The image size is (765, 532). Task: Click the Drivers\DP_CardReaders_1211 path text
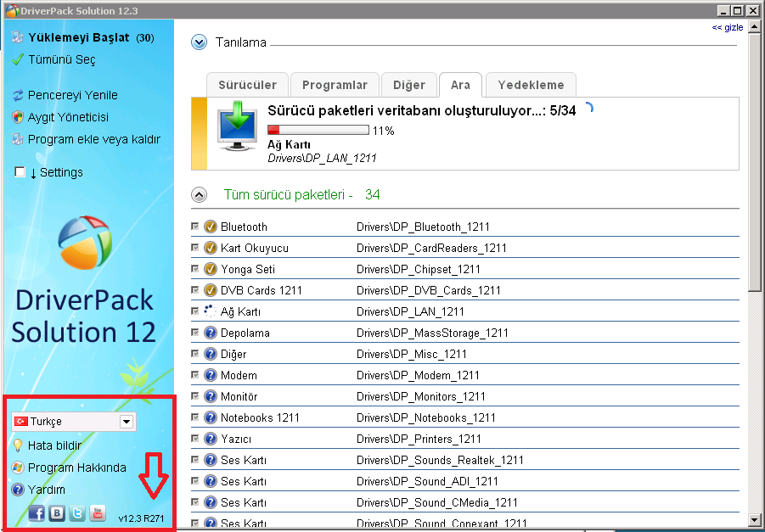click(x=432, y=249)
